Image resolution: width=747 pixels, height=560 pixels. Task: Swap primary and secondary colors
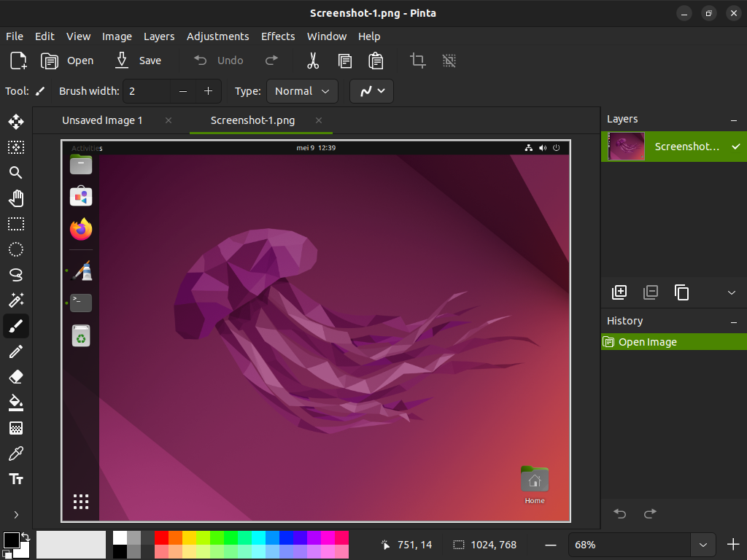coord(26,537)
